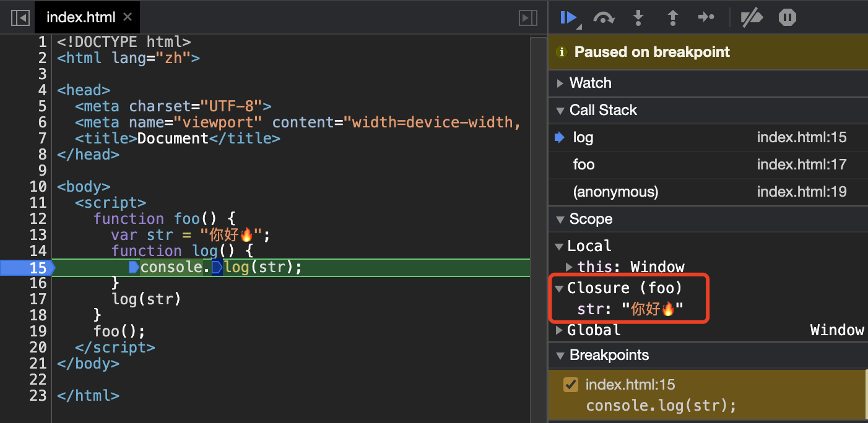Screen dimensions: 868x423
Task: Resume script execution with play button
Action: [569, 18]
